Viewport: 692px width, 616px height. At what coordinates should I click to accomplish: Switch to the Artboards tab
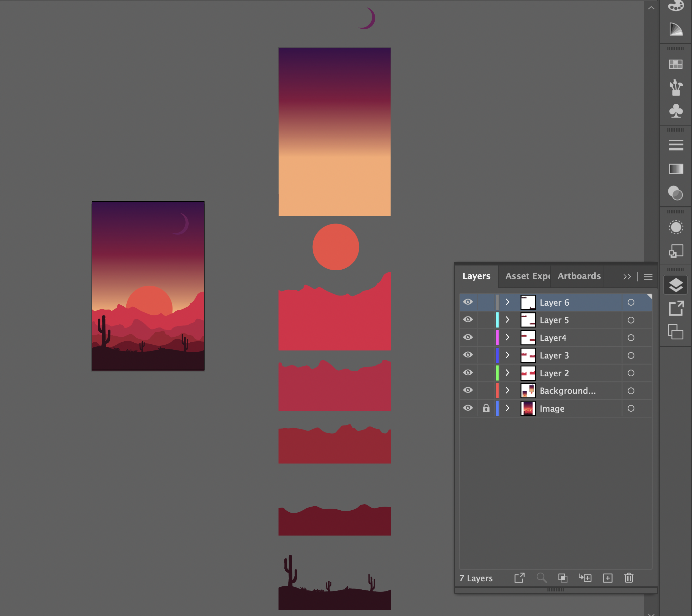pyautogui.click(x=579, y=276)
